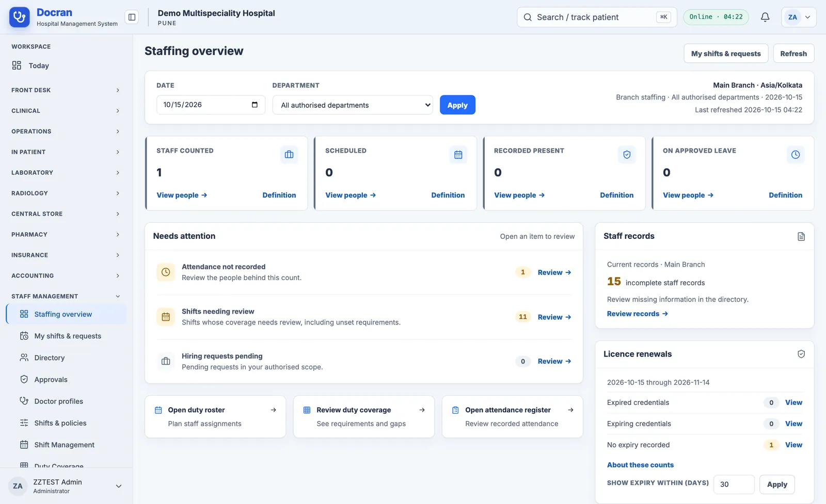Image resolution: width=826 pixels, height=504 pixels.
Task: Toggle the sidebar collapse icon
Action: 132,17
